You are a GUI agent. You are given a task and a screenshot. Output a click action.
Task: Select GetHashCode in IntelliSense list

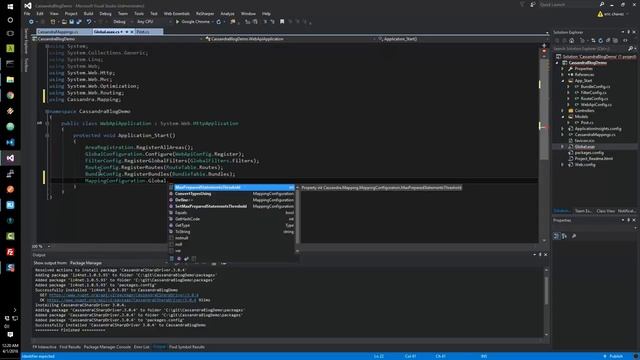[x=231, y=219]
